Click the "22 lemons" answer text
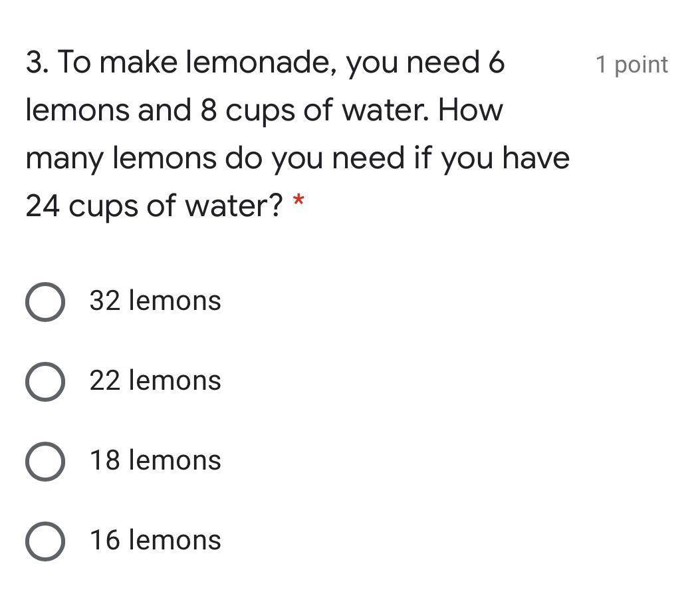Image resolution: width=700 pixels, height=596 pixels. [x=155, y=380]
